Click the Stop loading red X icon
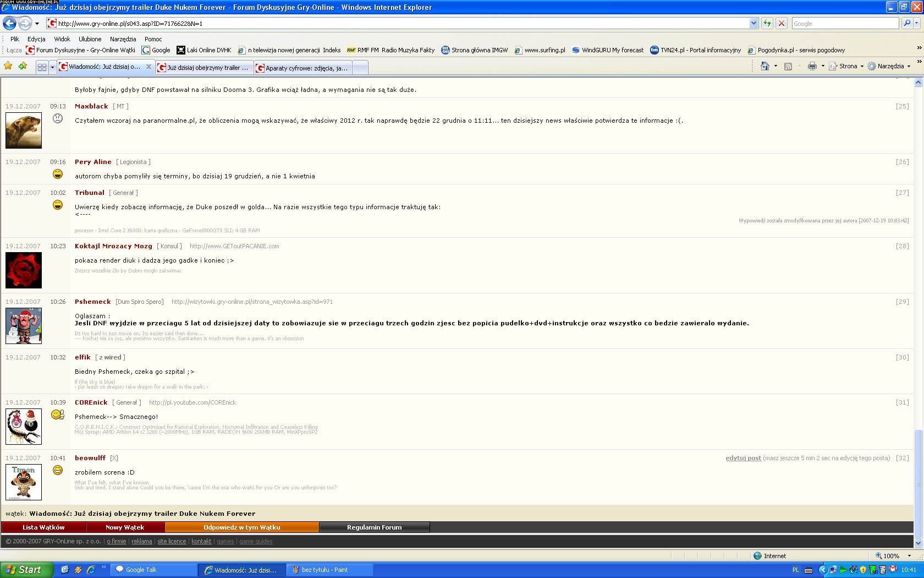The image size is (924, 578). (781, 23)
